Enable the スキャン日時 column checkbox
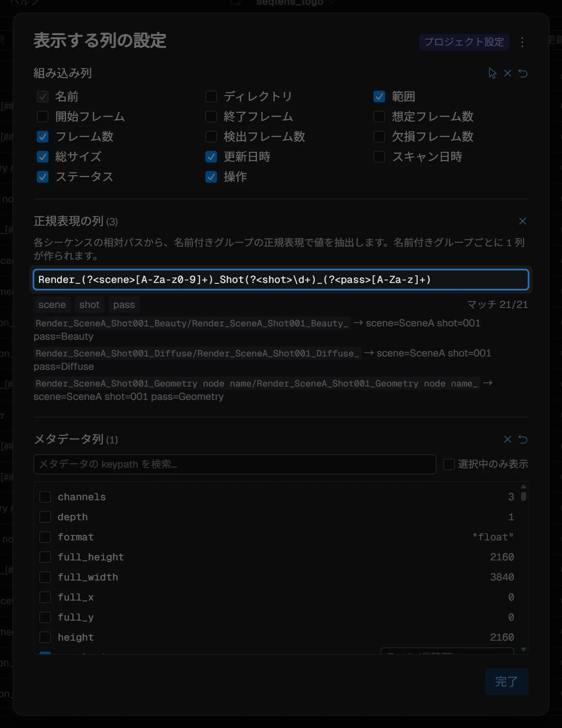The height and width of the screenshot is (728, 562). [x=379, y=157]
